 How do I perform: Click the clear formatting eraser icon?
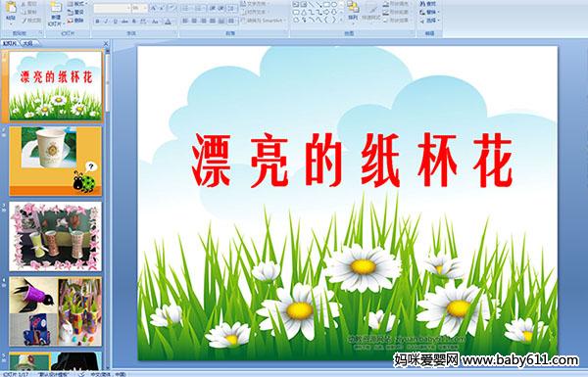pos(171,8)
